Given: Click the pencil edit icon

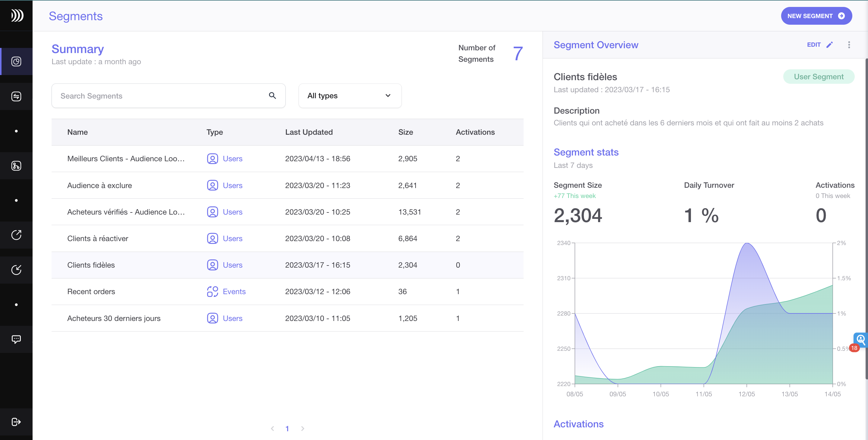Looking at the screenshot, I should click(830, 45).
